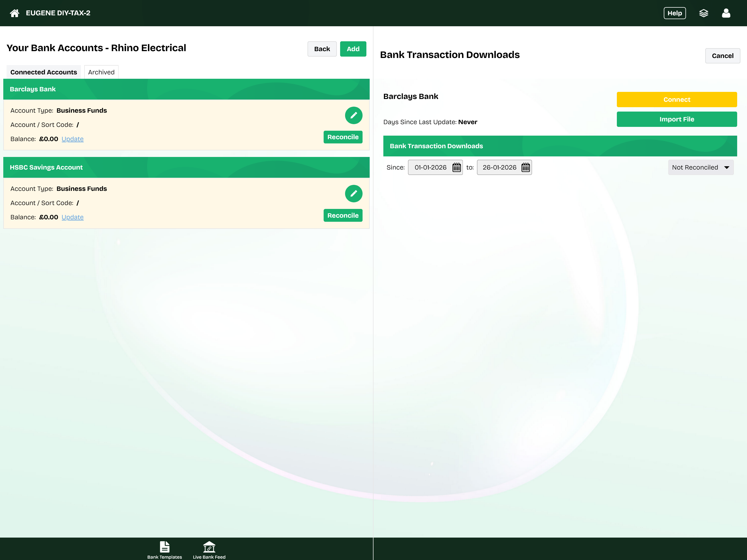Click the Days Since Last Update Never text
This screenshot has height=560, width=747.
tap(430, 122)
